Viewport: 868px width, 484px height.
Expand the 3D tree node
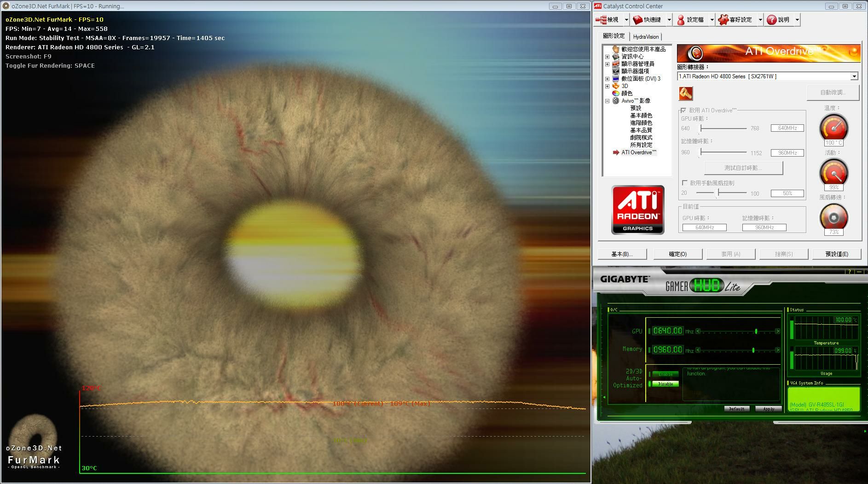click(607, 86)
